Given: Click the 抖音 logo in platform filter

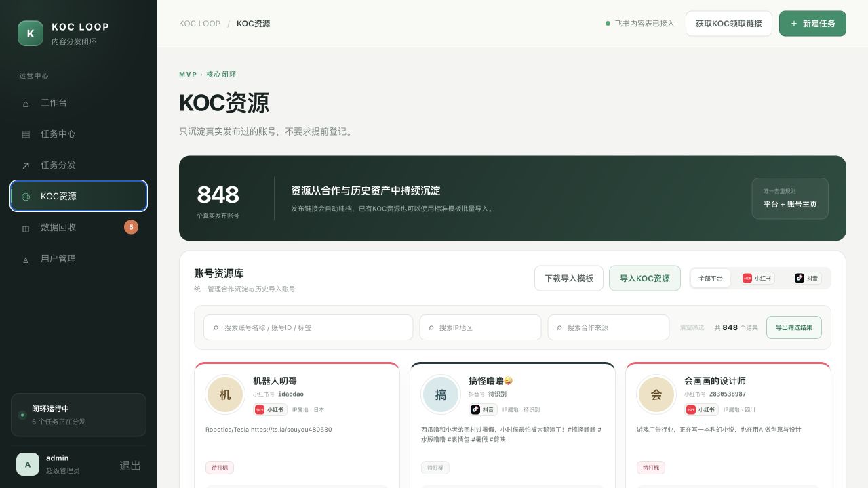Looking at the screenshot, I should 800,279.
